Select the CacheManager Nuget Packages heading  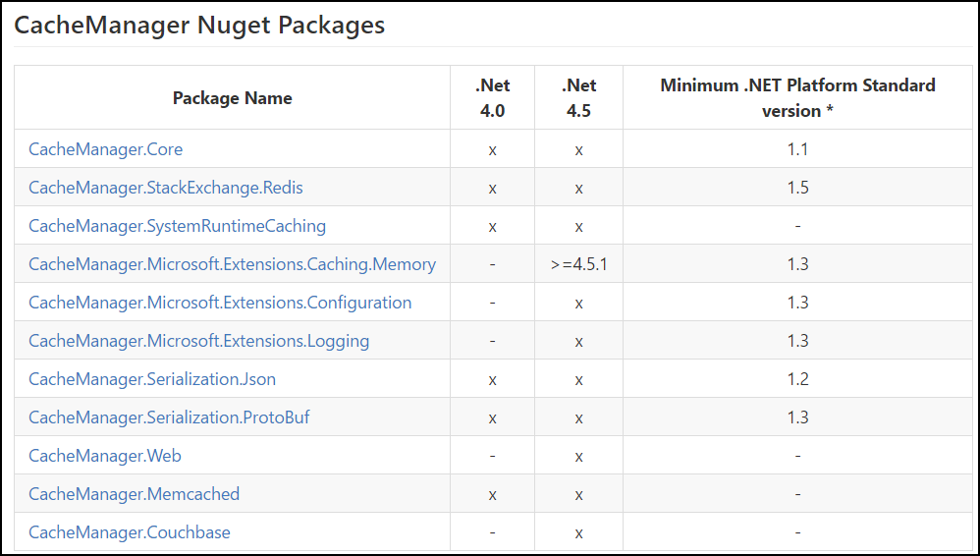(199, 25)
